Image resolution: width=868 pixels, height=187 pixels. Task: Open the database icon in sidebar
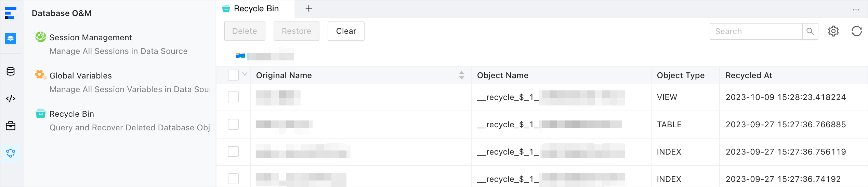click(x=11, y=71)
